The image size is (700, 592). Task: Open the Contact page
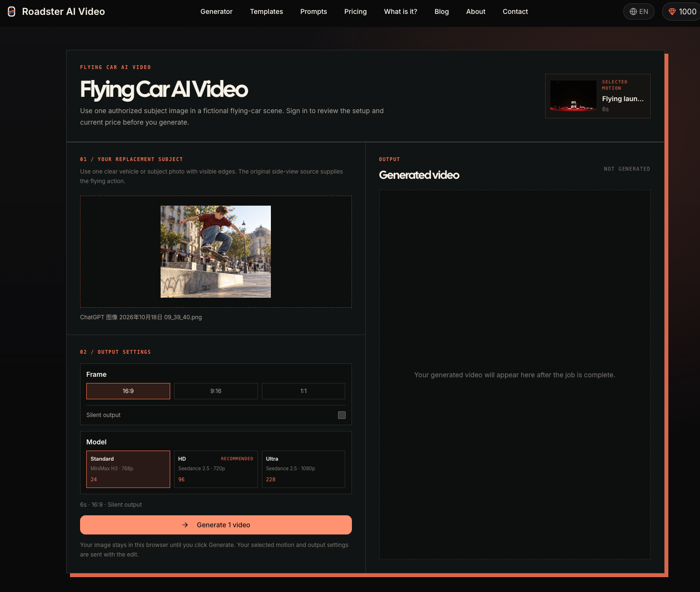pos(515,12)
